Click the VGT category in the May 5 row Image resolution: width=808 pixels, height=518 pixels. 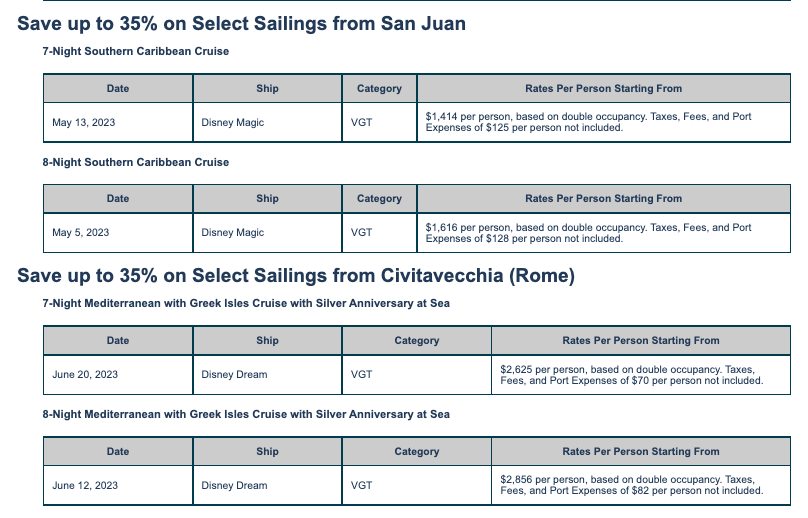361,232
